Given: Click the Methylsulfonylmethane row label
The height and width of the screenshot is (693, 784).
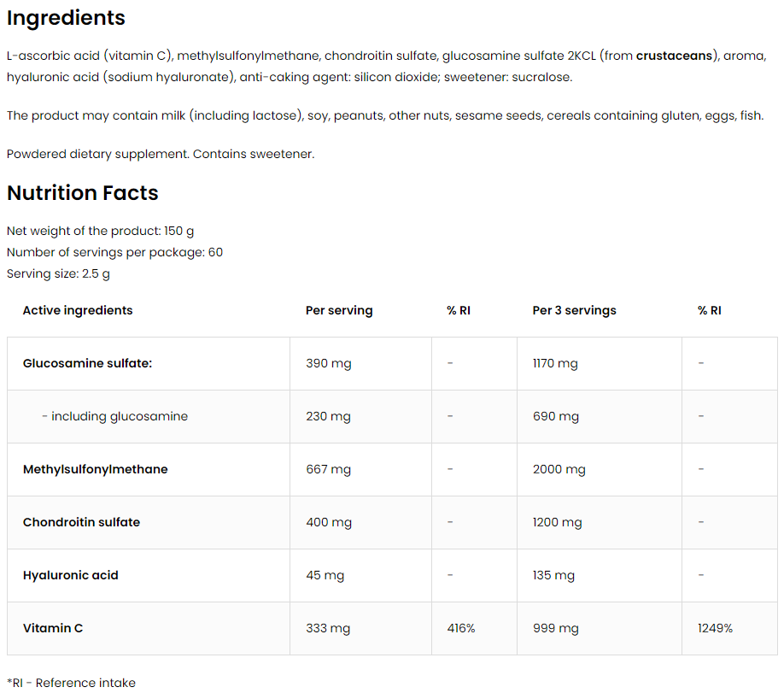Looking at the screenshot, I should pos(95,469).
